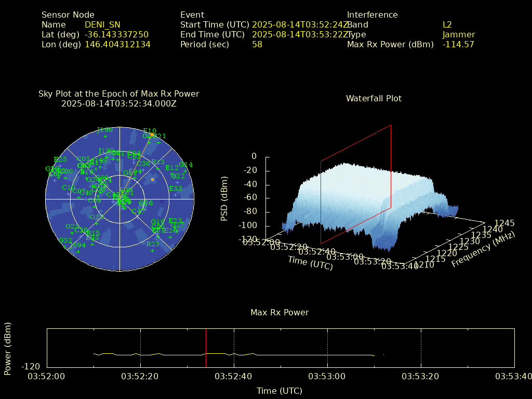Click the J196 satellite marker in sky plot
This screenshot has height=399, width=532.
click(x=105, y=136)
